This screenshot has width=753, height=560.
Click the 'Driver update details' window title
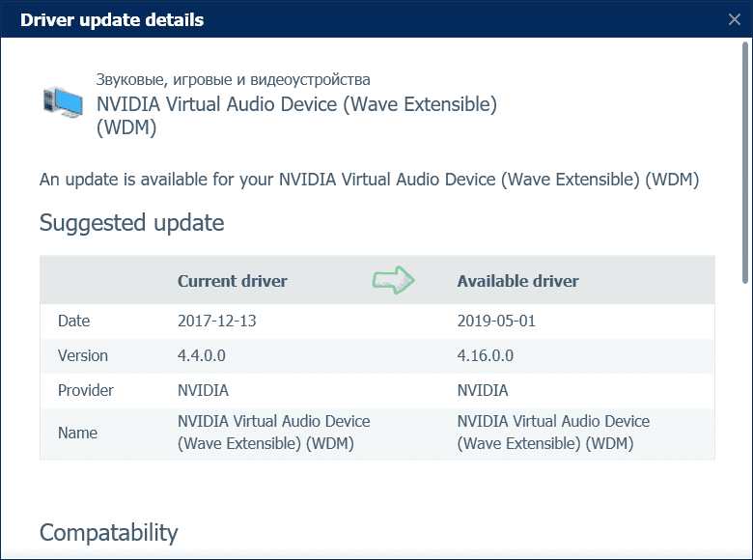tap(112, 19)
